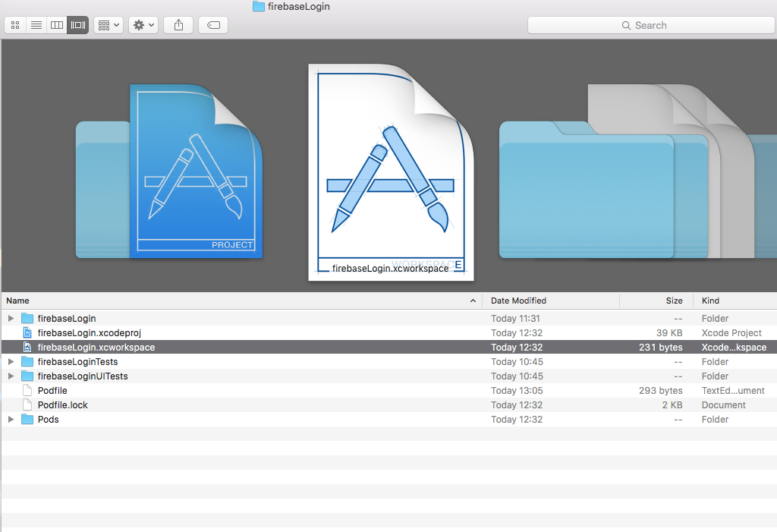Expand the Pods folder
The image size is (777, 532).
11,419
